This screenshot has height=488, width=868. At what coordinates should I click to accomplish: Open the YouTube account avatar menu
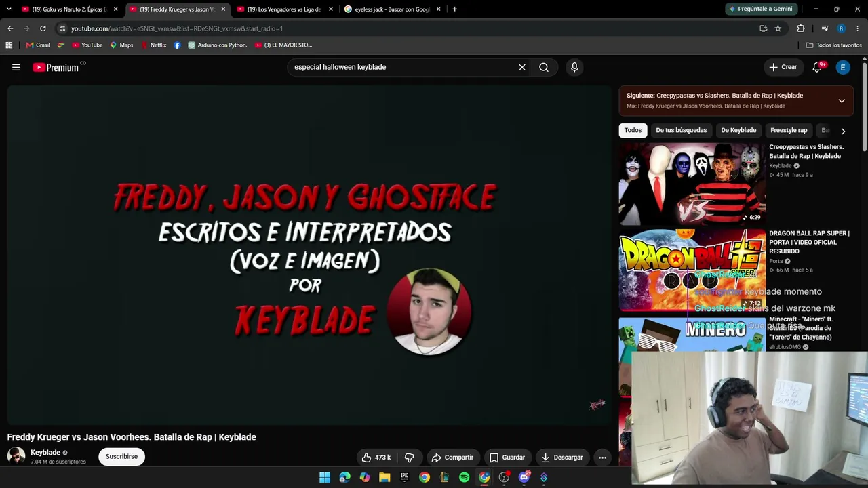tap(843, 67)
